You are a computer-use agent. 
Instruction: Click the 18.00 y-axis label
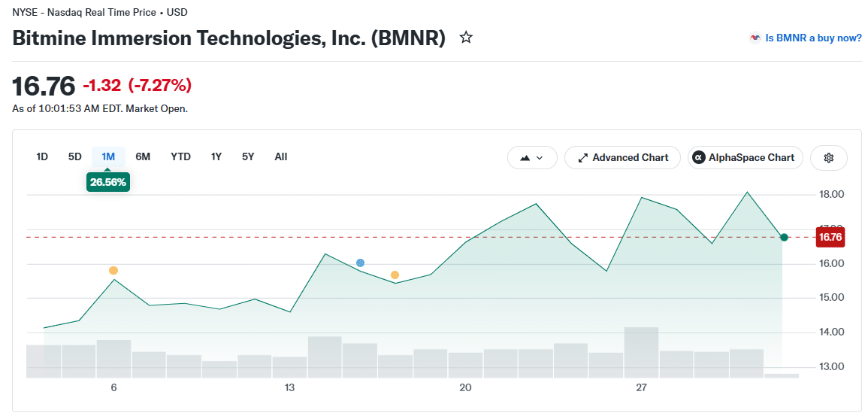(x=831, y=195)
